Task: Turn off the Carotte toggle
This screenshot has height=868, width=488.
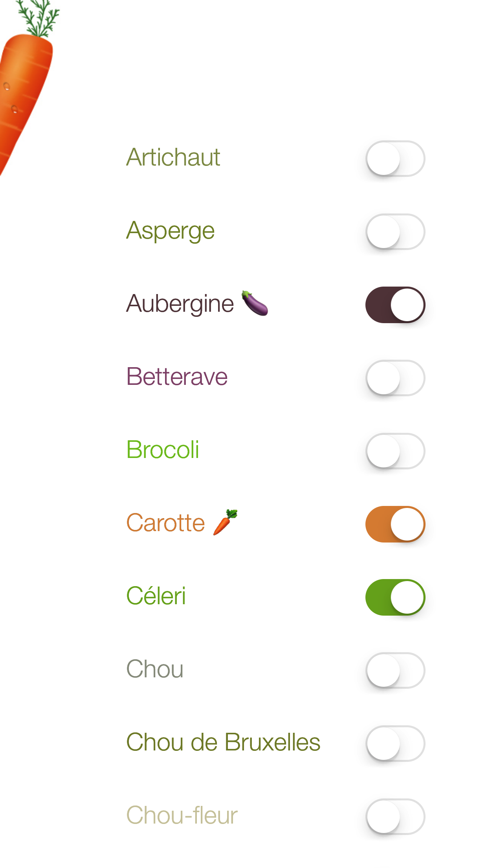Action: pos(395,524)
